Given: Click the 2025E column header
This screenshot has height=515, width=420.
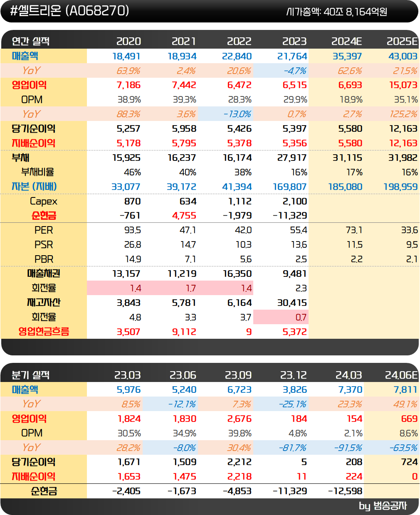Looking at the screenshot, I should coord(402,41).
